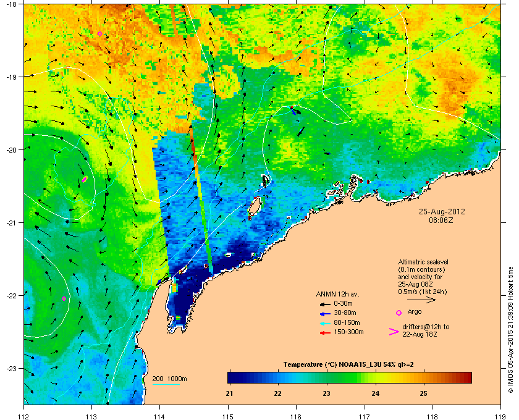Viewport: 519px width, 420px height.
Task: Click the date label 25-Aug-2012
Action: [x=442, y=211]
